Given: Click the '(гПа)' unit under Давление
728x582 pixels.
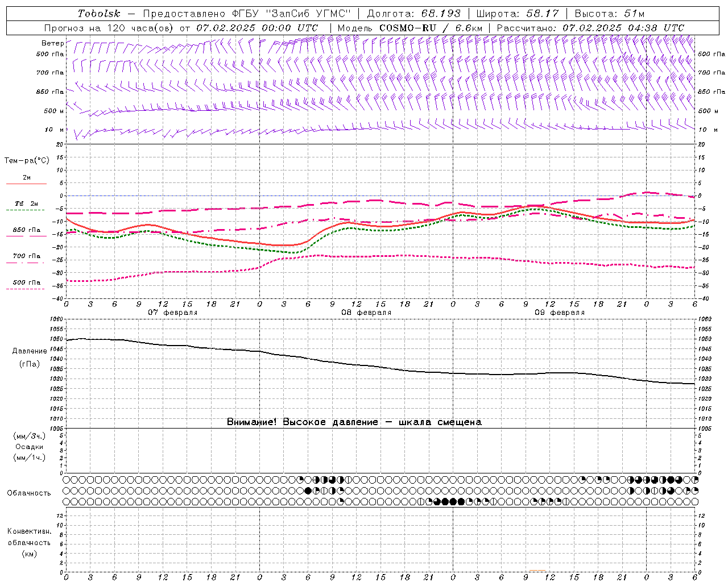Looking at the screenshot, I should pos(30,364).
